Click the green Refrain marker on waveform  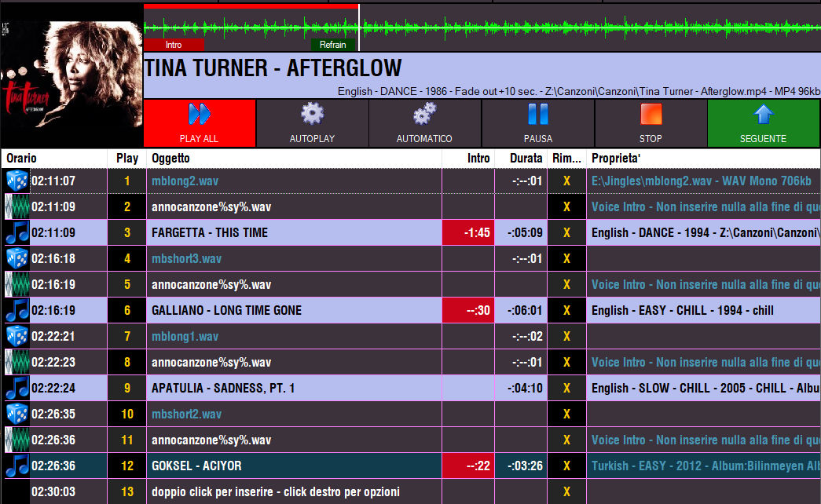click(x=333, y=45)
